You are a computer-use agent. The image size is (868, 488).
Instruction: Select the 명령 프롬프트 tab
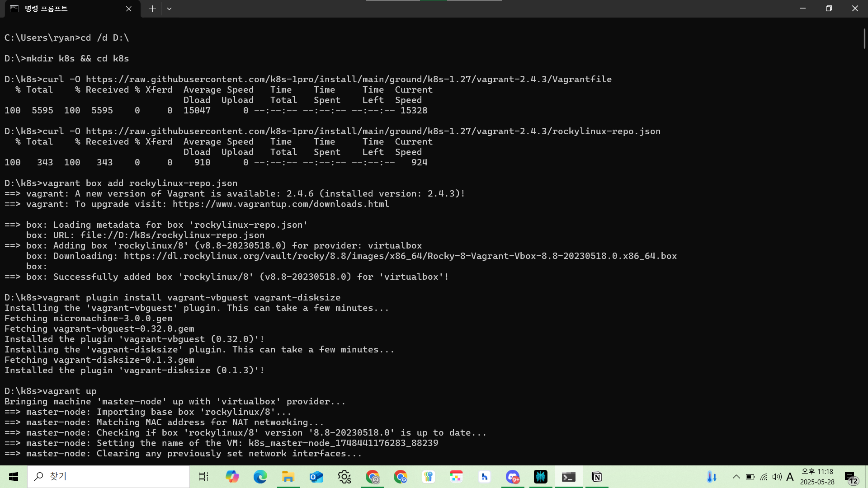tap(63, 9)
